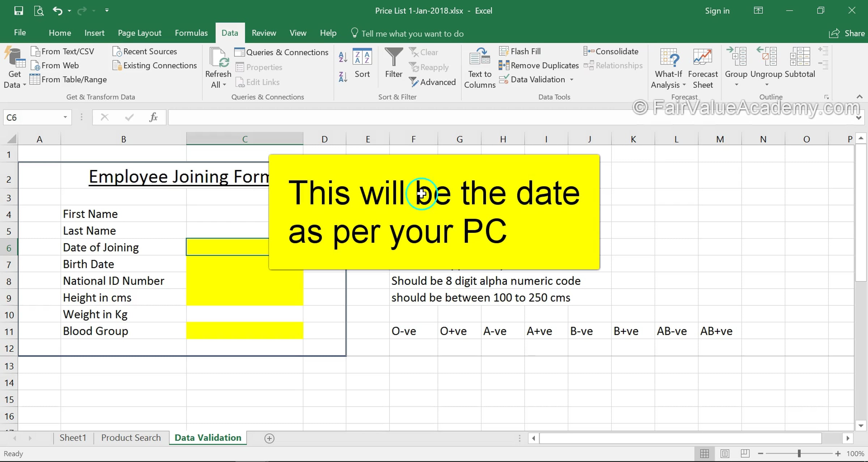Click Sign in
868x462 pixels.
pyautogui.click(x=717, y=11)
